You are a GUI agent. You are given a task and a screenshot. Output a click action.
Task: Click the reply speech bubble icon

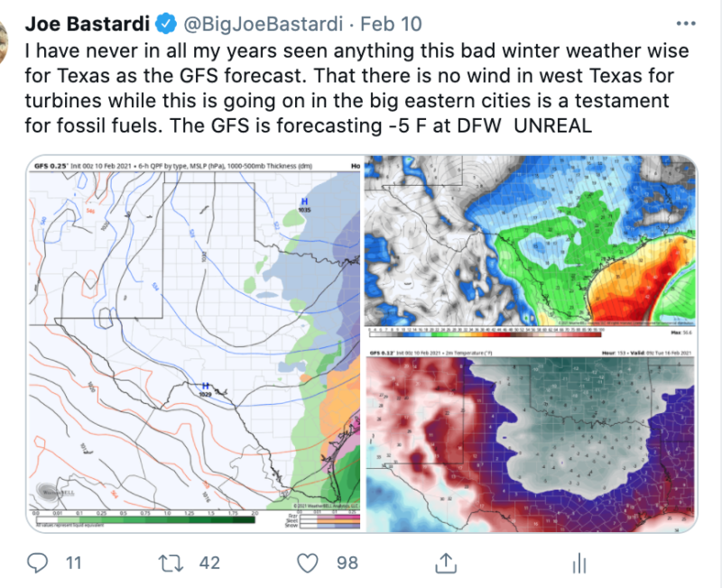point(37,563)
